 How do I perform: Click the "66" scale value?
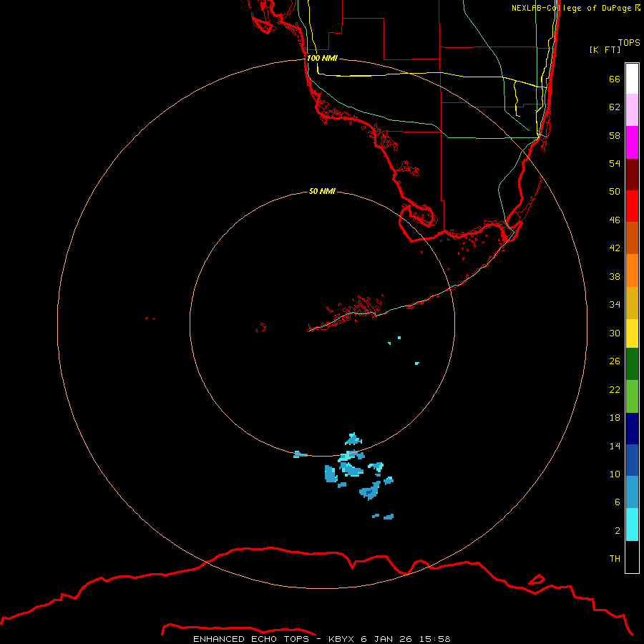(x=615, y=79)
